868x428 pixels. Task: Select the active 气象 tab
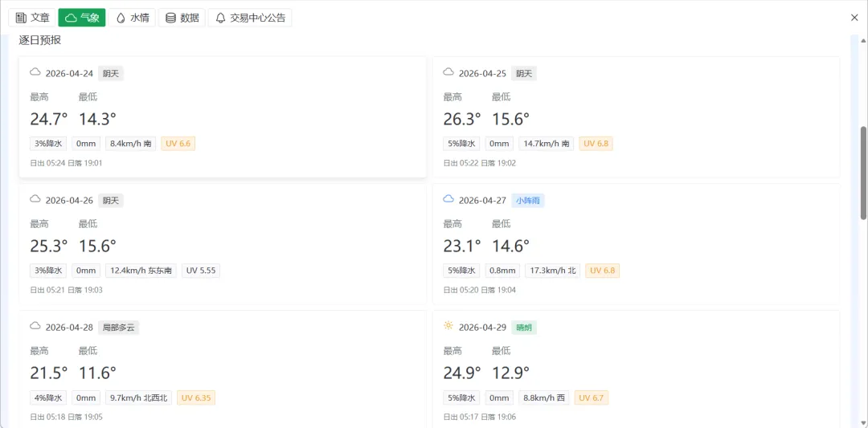point(82,18)
